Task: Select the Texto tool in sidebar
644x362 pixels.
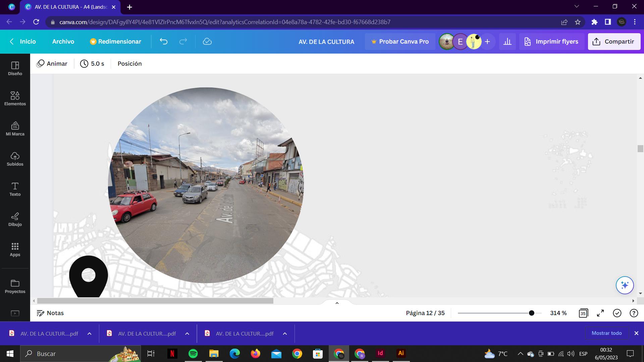Action: [x=15, y=189]
